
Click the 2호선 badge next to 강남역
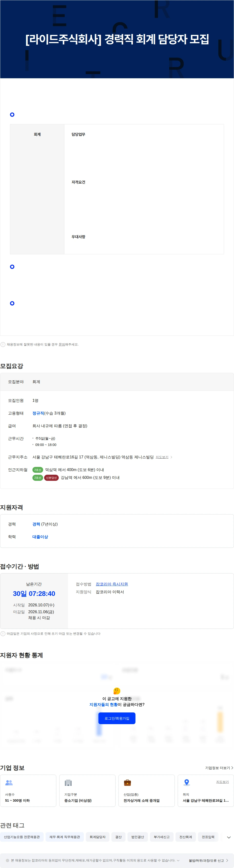[37, 477]
